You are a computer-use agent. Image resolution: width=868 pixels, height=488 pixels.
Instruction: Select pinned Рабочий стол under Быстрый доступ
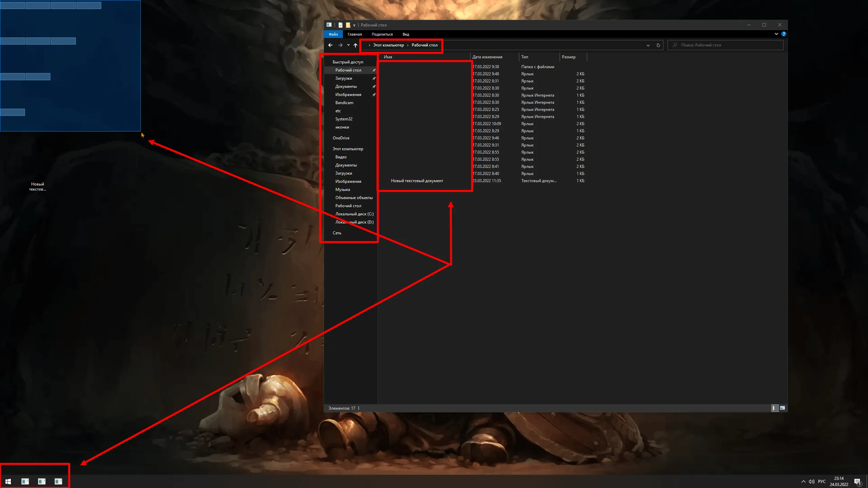coord(348,70)
